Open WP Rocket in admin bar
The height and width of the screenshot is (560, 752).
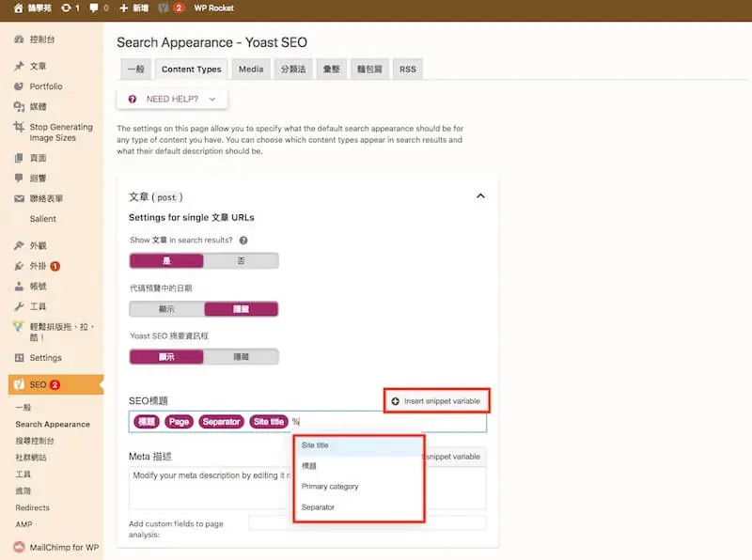[x=214, y=8]
